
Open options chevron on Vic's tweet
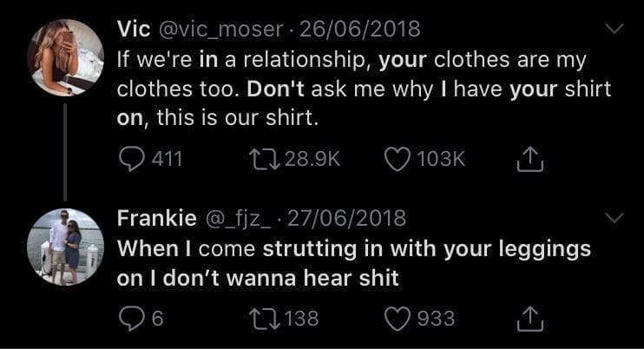[x=614, y=30]
